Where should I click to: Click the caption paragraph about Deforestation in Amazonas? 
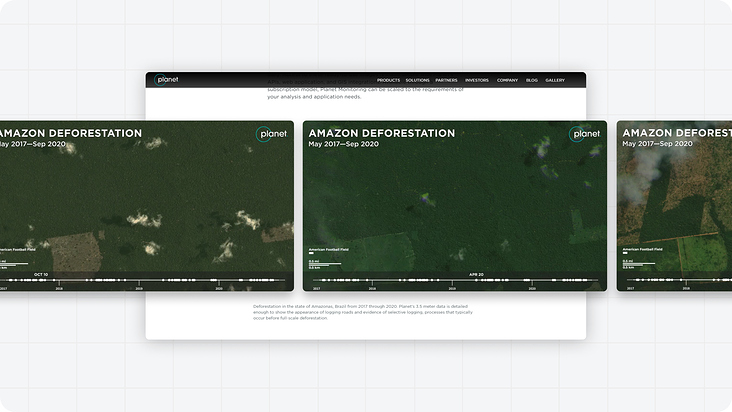[x=363, y=312]
